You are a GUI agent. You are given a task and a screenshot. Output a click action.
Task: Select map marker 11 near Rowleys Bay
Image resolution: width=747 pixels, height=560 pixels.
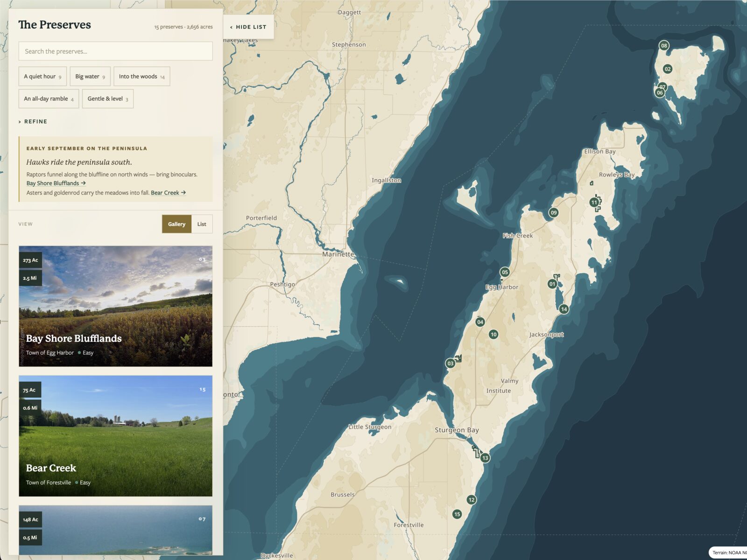594,203
